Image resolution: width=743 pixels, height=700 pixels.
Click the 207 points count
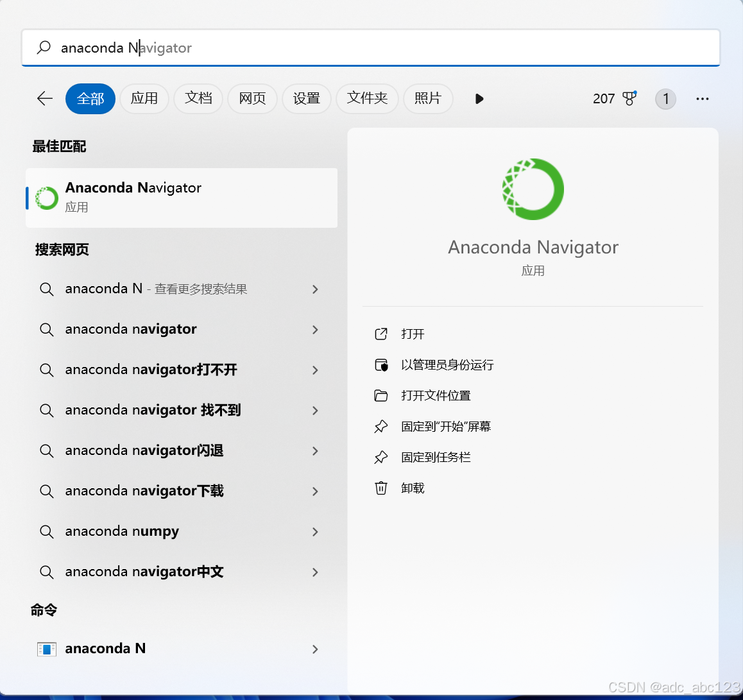point(604,99)
